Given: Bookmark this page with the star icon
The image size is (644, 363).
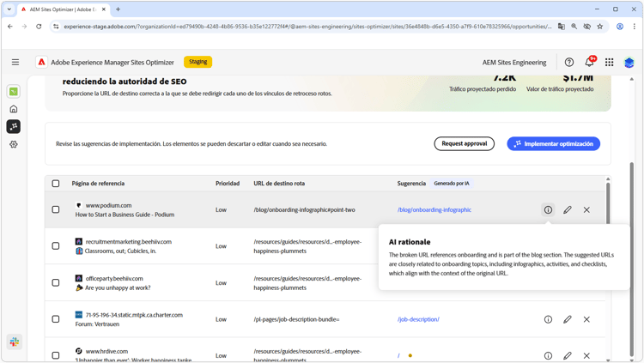Looking at the screenshot, I should coord(600,27).
